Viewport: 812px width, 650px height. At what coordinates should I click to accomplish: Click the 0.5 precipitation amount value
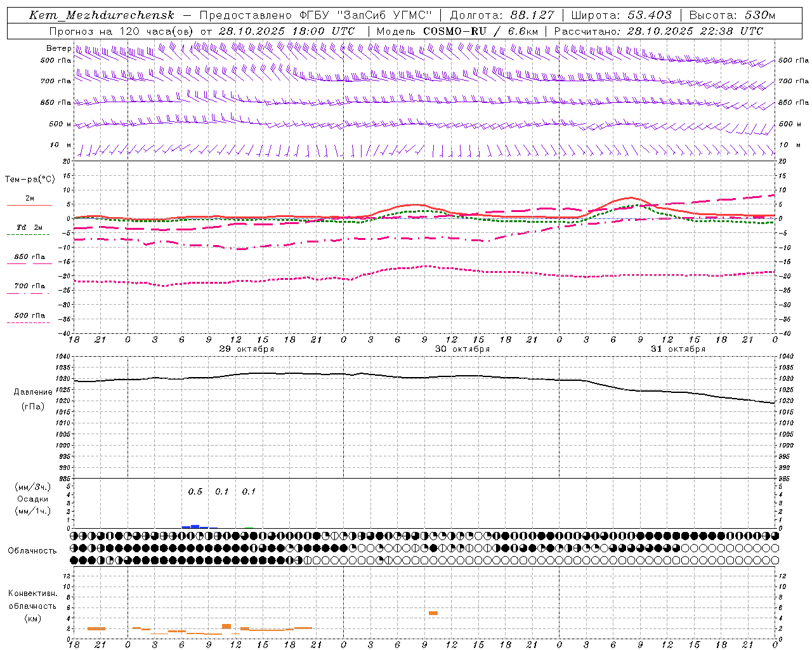tap(195, 491)
